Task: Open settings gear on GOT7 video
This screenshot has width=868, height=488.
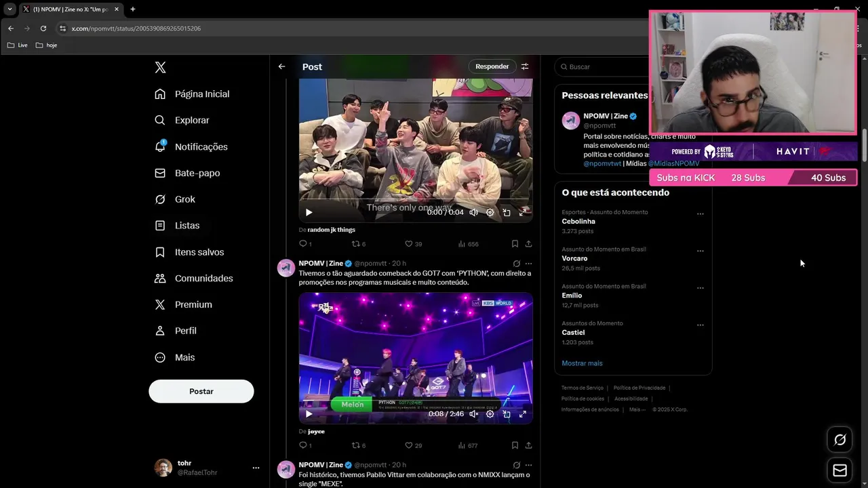Action: click(x=490, y=413)
